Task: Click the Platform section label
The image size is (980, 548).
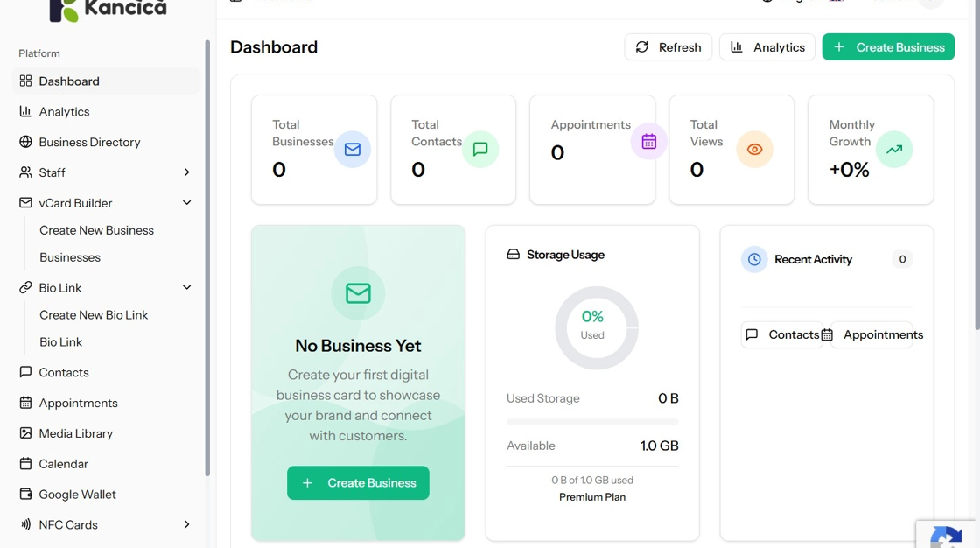Action: point(39,53)
